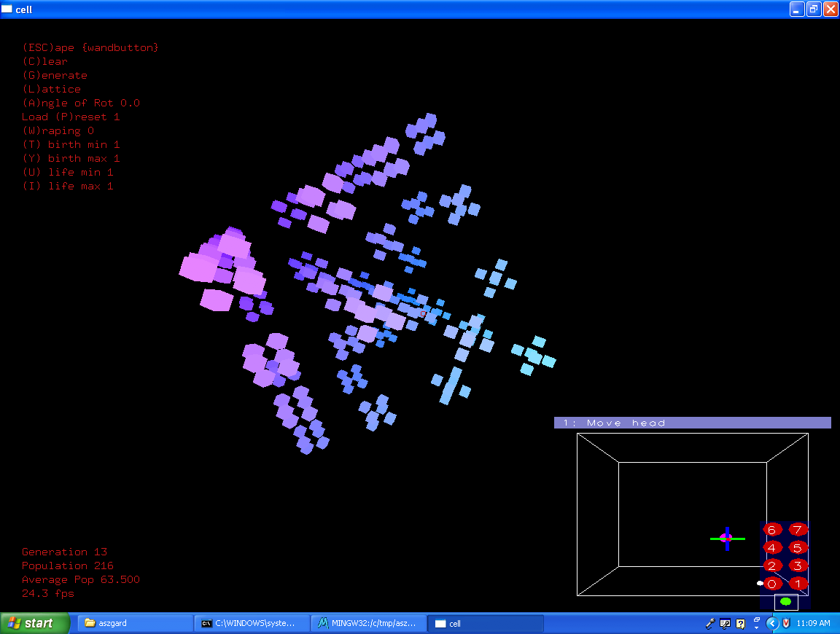Click red wand button 6
The image size is (840, 634).
pyautogui.click(x=772, y=530)
